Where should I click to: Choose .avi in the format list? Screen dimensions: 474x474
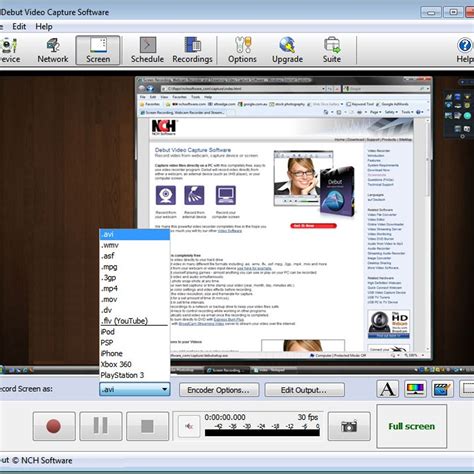[135, 234]
